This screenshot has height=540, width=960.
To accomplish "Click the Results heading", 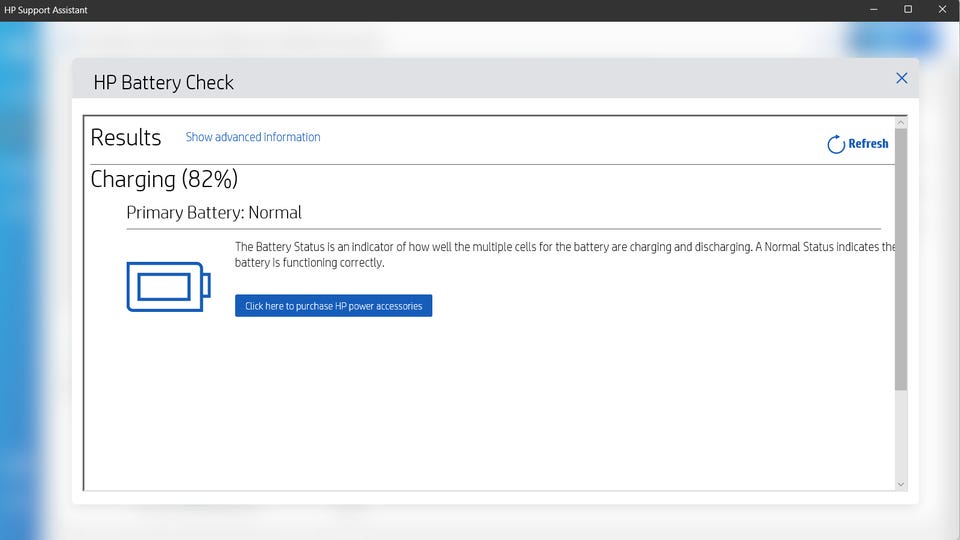I will click(x=126, y=137).
